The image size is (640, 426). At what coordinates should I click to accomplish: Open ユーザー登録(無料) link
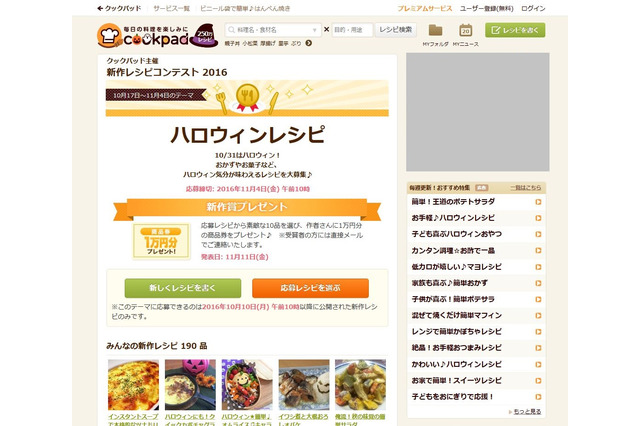tap(487, 8)
